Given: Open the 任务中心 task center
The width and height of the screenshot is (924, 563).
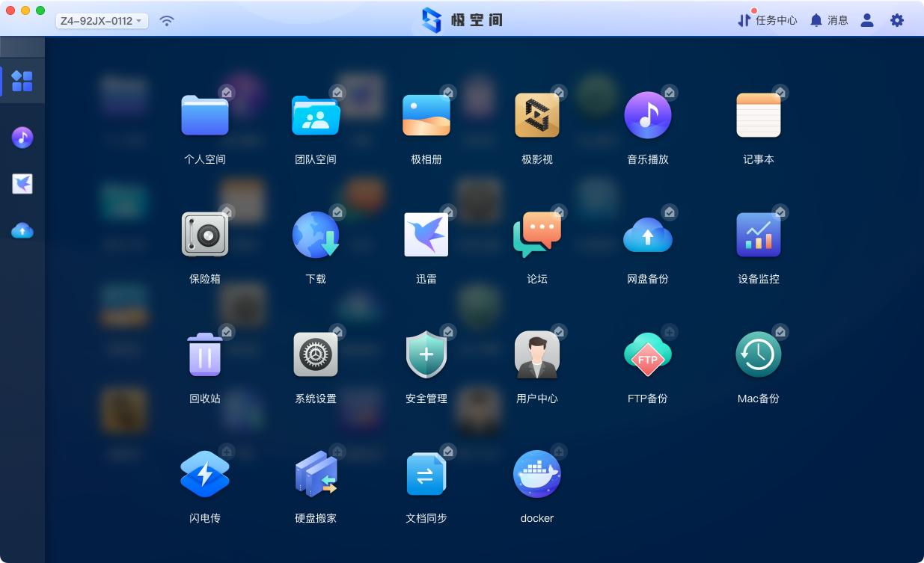Looking at the screenshot, I should click(x=768, y=20).
